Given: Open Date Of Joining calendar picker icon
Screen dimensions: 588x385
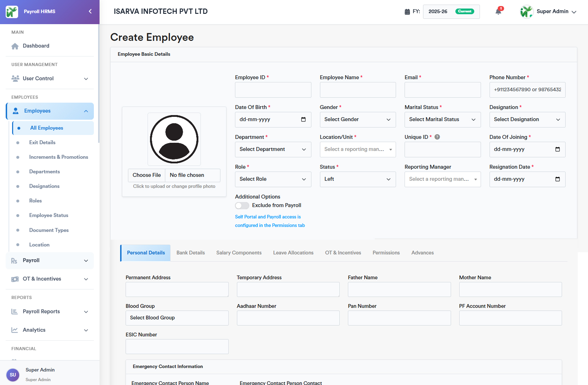Looking at the screenshot, I should point(557,150).
